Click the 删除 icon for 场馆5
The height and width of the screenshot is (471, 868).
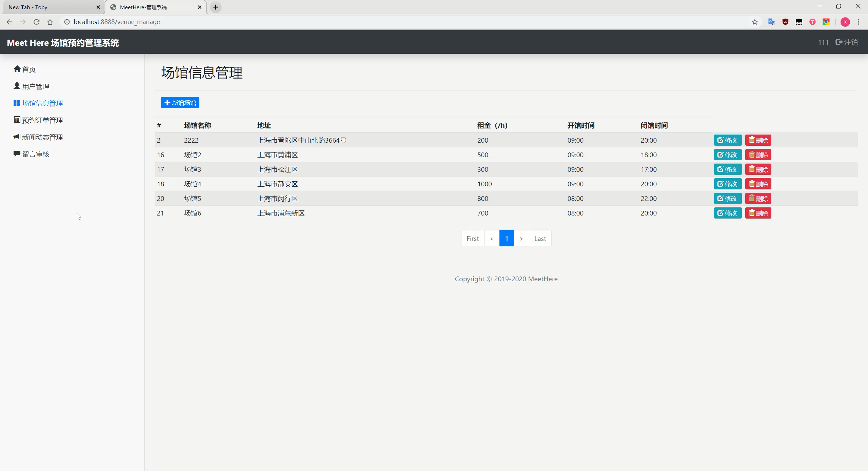(x=758, y=198)
